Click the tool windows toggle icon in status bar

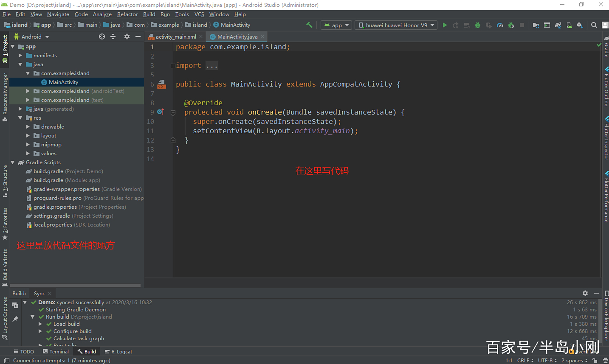6,361
